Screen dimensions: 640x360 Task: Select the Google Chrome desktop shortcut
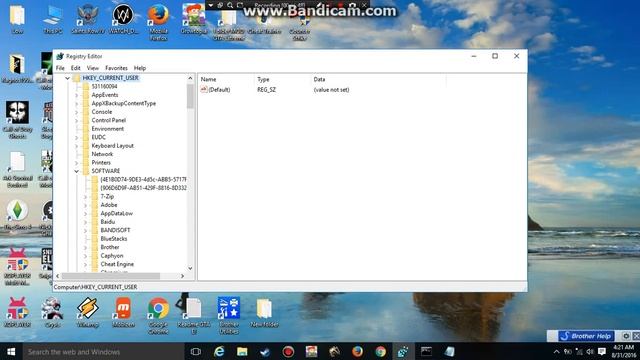pos(158,316)
